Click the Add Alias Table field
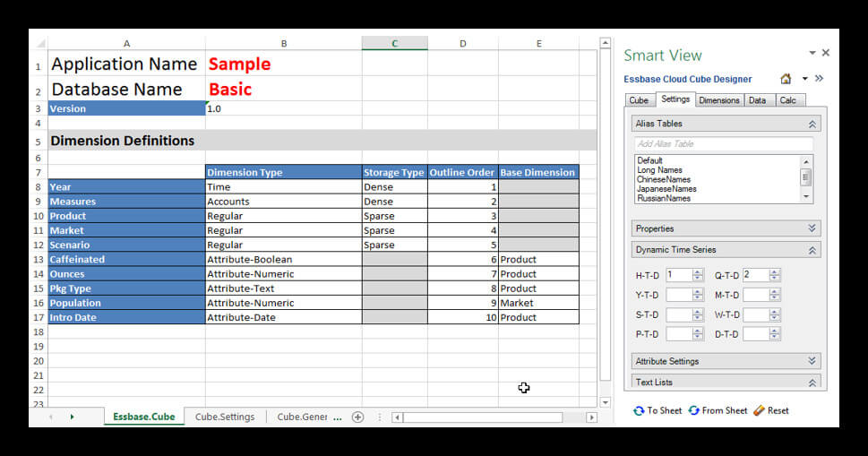This screenshot has width=868, height=456. click(x=723, y=143)
